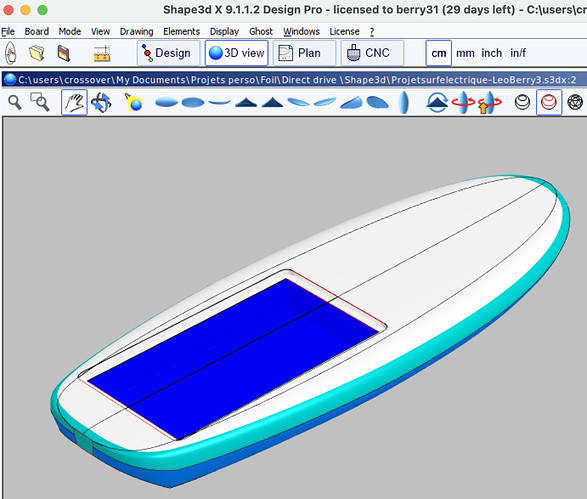This screenshot has height=499, width=587.
Task: Click the open folder icon
Action: 37,53
